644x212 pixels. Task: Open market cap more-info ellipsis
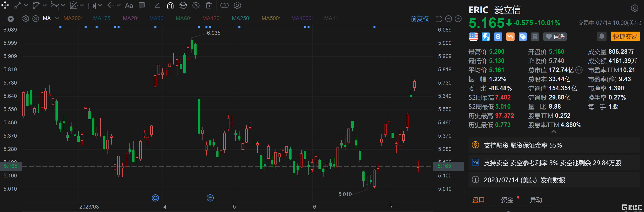pyautogui.click(x=579, y=70)
